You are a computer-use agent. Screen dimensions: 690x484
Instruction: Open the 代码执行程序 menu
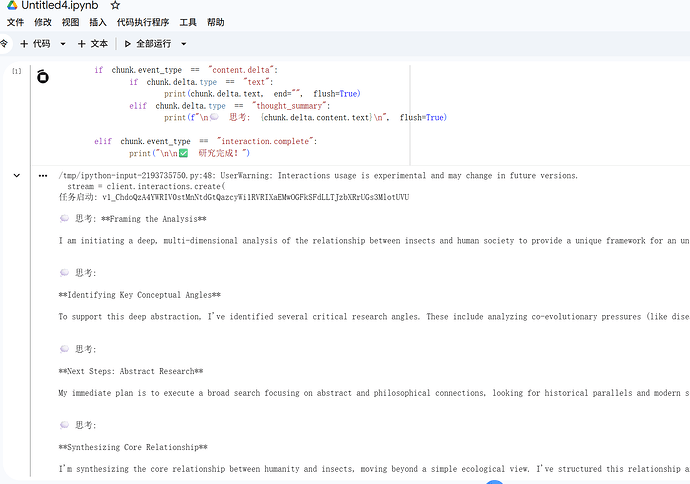coord(143,22)
